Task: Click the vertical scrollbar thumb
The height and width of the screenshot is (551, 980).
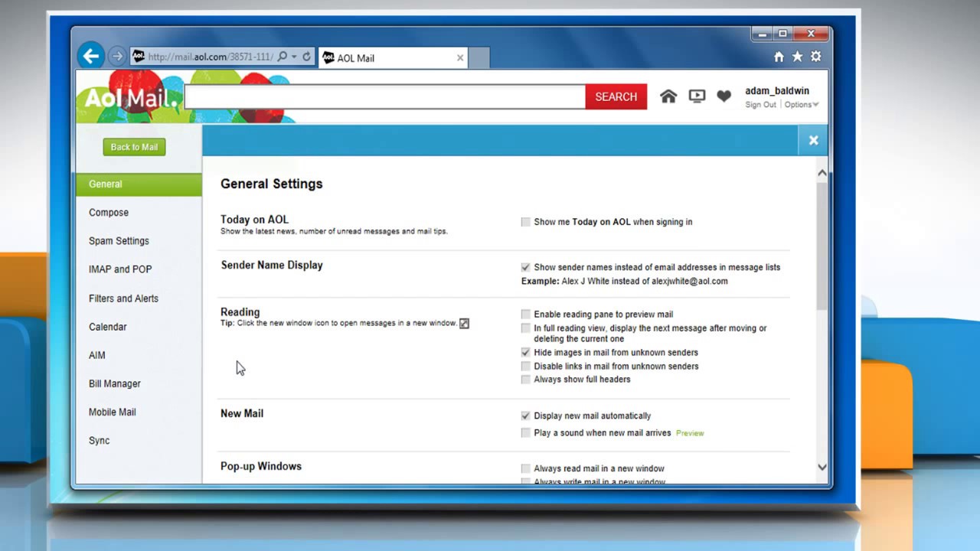Action: pos(822,246)
